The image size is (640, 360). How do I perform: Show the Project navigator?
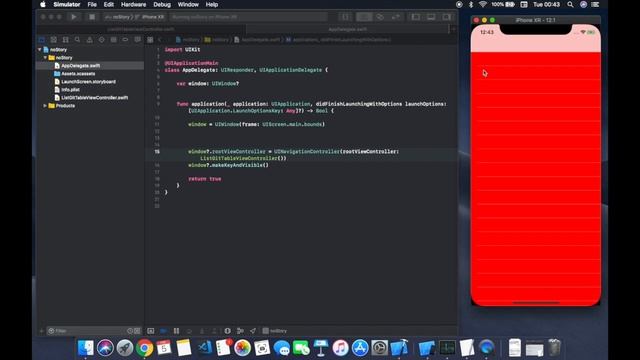pyautogui.click(x=42, y=40)
